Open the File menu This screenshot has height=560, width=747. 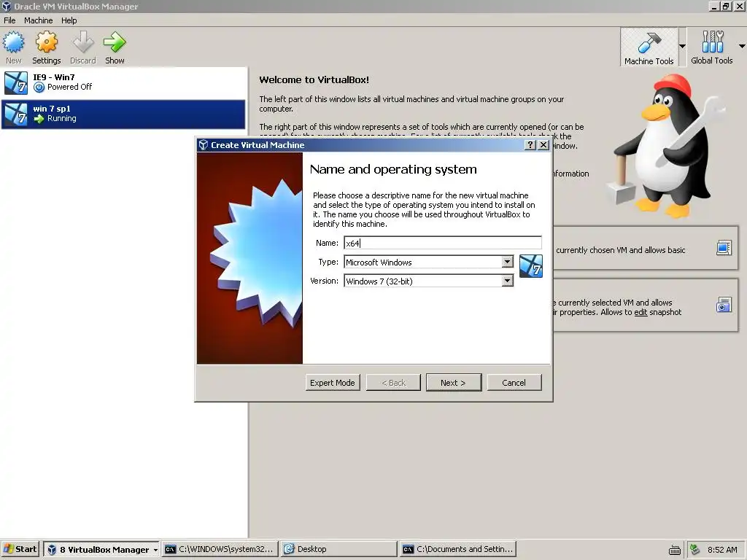click(x=9, y=20)
